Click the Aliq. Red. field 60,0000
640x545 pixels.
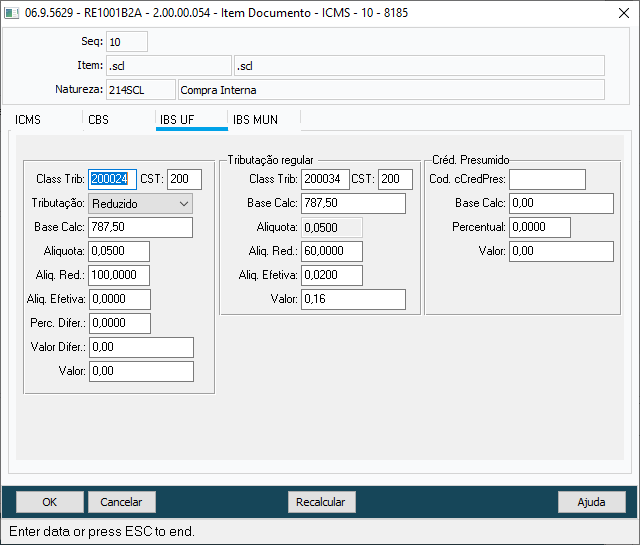[332, 251]
